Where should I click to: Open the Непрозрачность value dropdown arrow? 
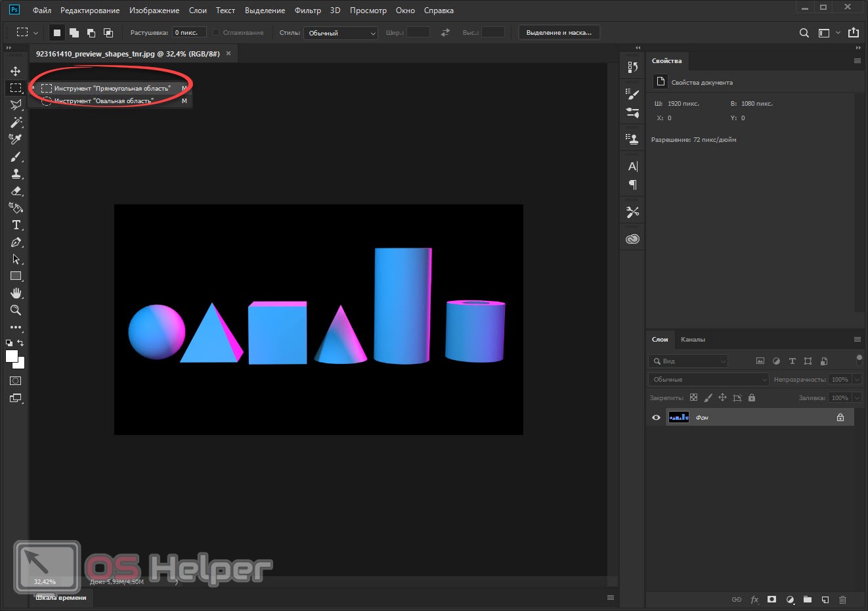tap(857, 380)
